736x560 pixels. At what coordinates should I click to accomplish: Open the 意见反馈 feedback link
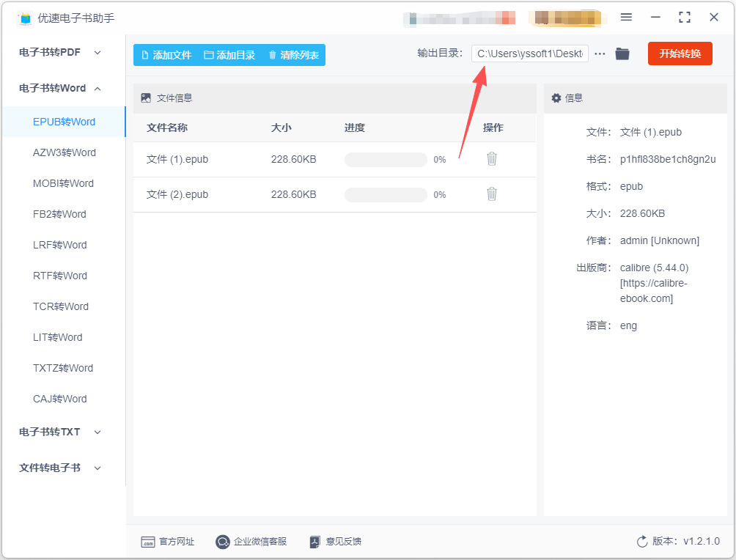(x=336, y=542)
